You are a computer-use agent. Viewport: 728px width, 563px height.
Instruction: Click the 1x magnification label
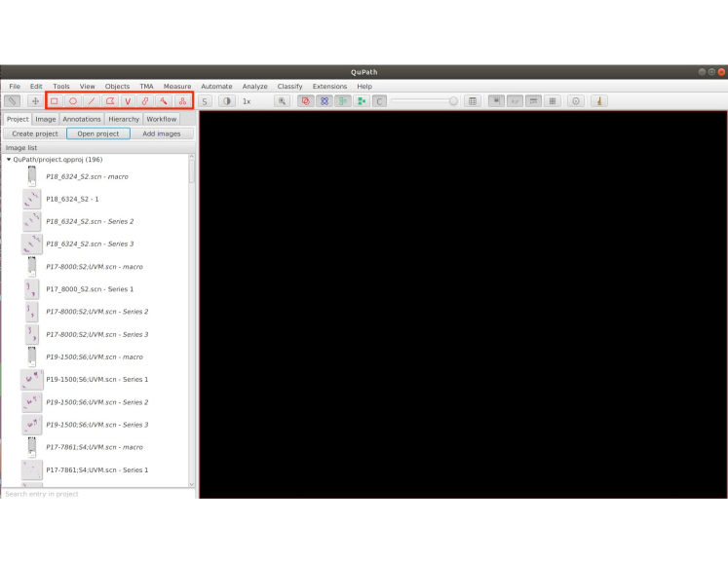(247, 101)
